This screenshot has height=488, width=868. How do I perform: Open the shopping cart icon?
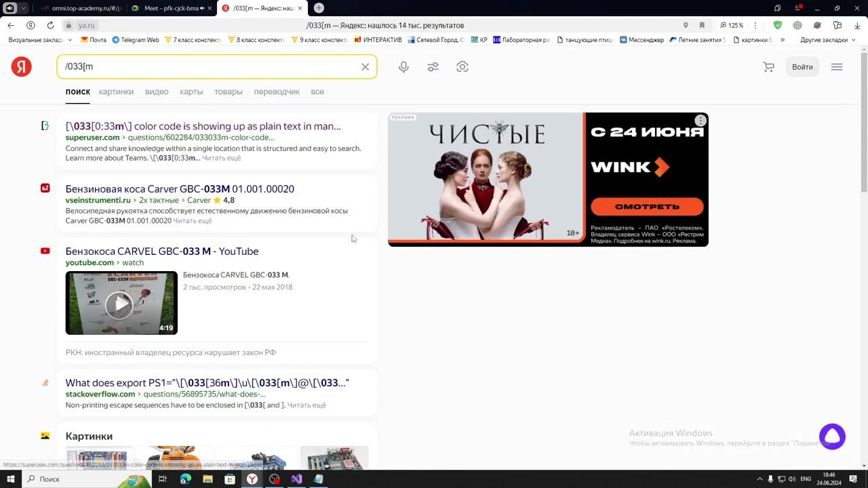(768, 66)
